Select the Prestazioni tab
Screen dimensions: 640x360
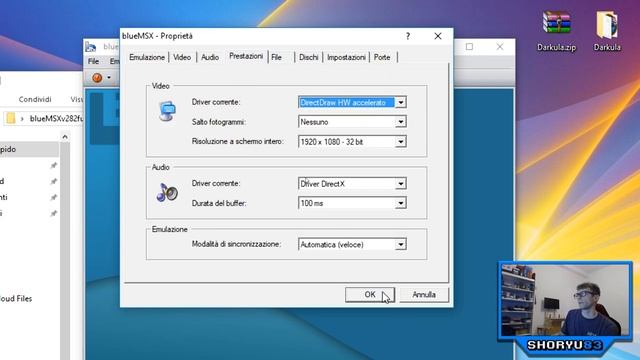(246, 56)
